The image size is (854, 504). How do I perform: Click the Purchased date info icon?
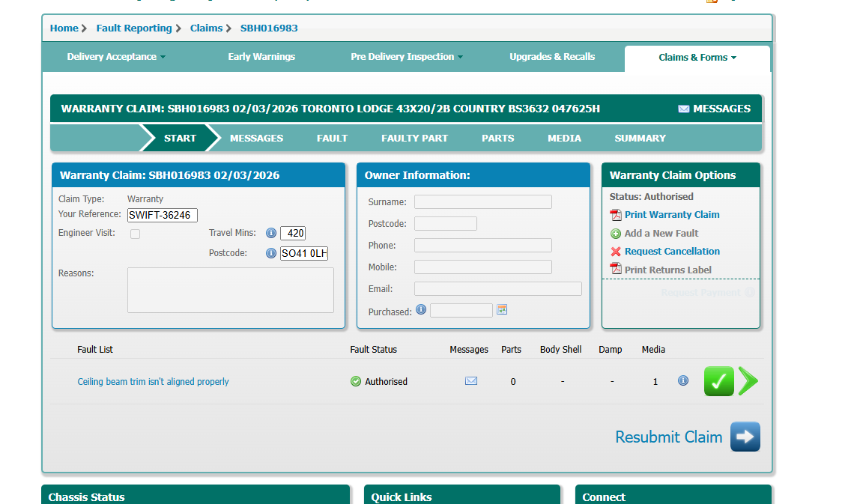(421, 309)
